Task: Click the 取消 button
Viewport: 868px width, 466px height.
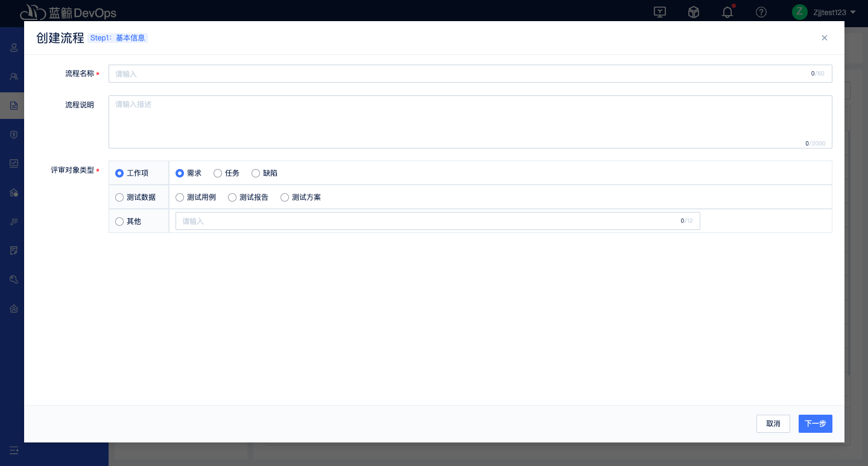Action: 773,424
